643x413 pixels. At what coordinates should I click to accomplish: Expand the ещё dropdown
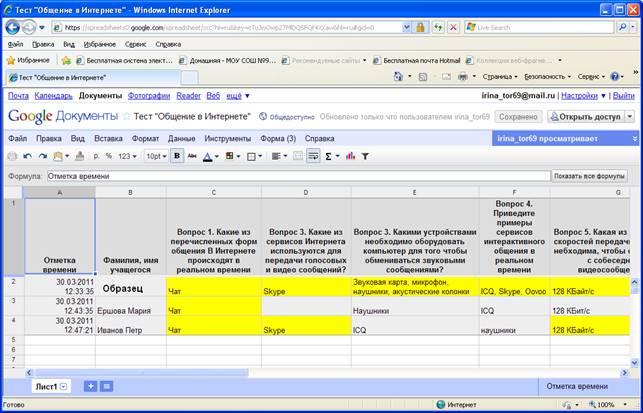pos(238,96)
